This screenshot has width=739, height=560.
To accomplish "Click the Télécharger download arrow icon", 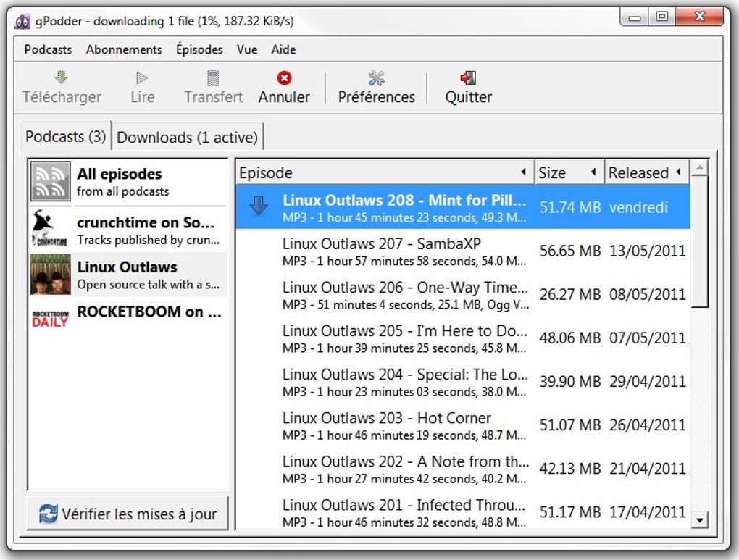I will coord(62,78).
